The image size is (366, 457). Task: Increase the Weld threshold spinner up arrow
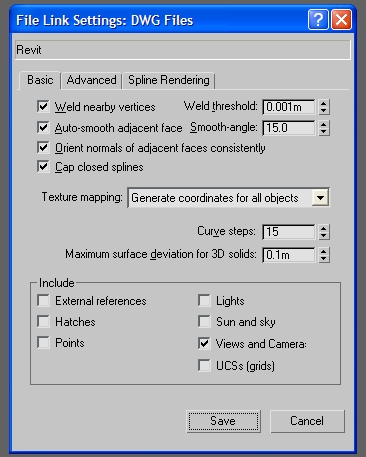click(323, 103)
